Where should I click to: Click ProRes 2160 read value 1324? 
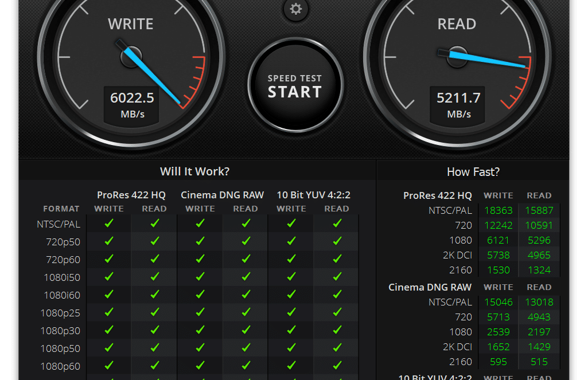[x=539, y=270]
